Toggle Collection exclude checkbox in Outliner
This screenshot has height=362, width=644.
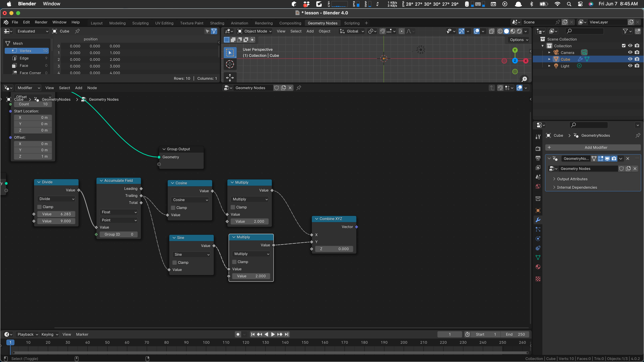point(624,46)
